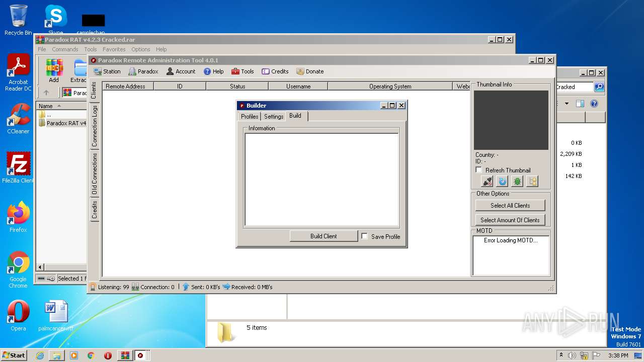Image resolution: width=644 pixels, height=362 pixels.
Task: Open the vertical Credits side tab
Action: [x=94, y=210]
